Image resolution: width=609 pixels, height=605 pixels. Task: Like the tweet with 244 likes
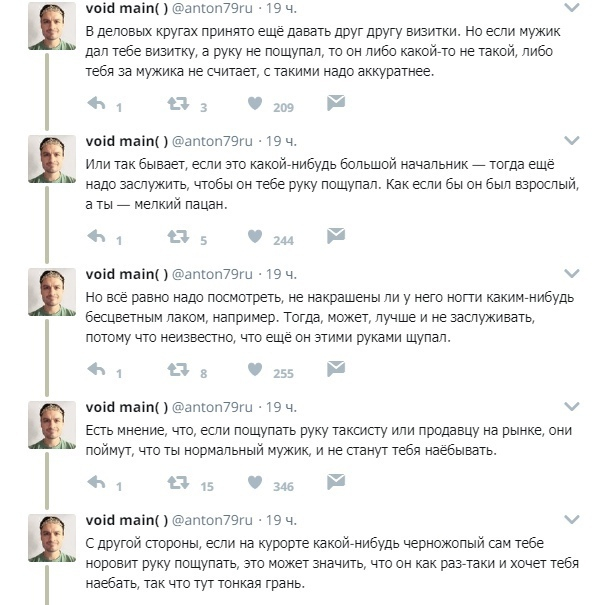tap(256, 238)
